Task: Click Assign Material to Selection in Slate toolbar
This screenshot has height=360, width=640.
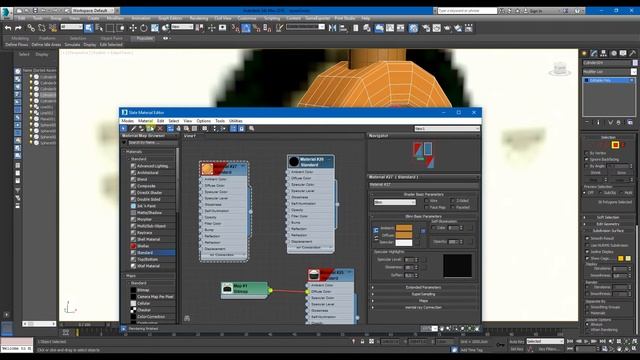Action: [x=150, y=129]
